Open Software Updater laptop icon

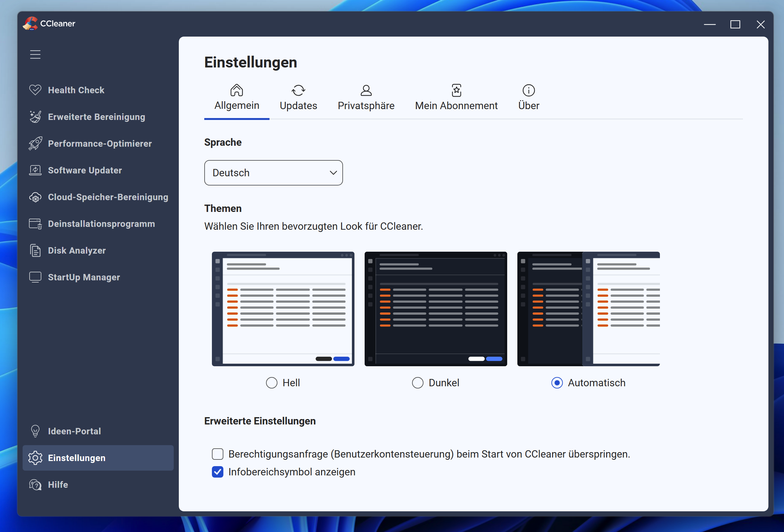[x=35, y=170]
